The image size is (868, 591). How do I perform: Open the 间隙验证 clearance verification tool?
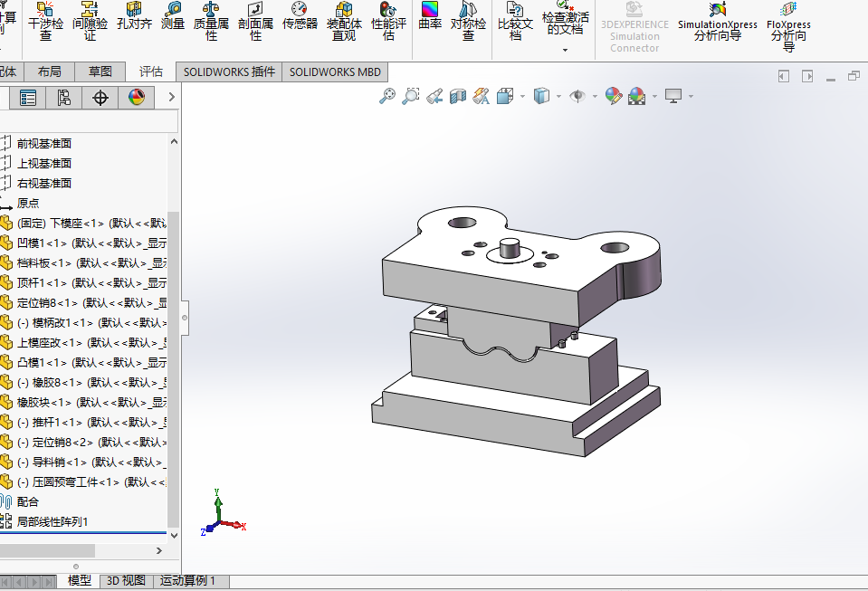click(90, 22)
